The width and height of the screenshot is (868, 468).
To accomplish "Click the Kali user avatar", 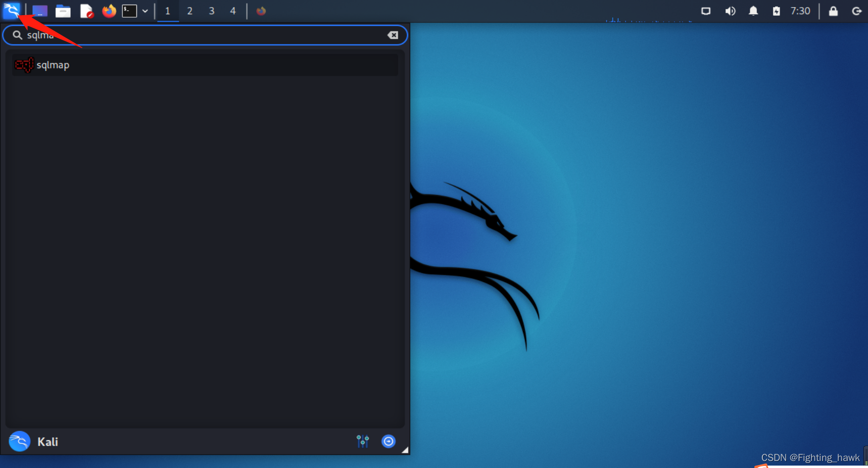I will tap(20, 441).
